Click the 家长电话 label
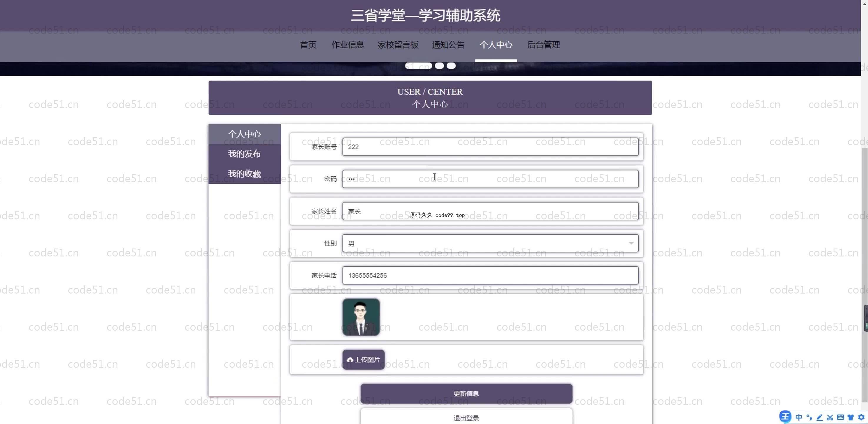Viewport: 868px width, 424px height. [324, 275]
